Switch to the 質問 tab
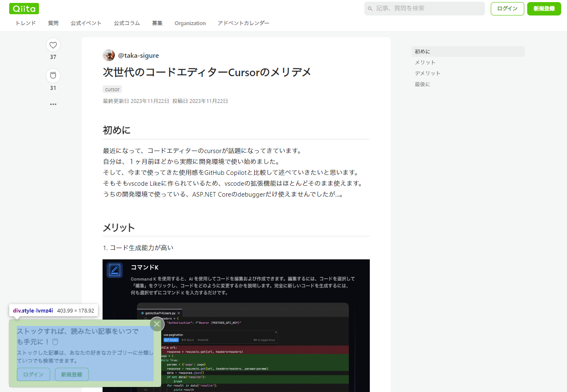Viewport: 567px width, 392px height. [x=53, y=23]
